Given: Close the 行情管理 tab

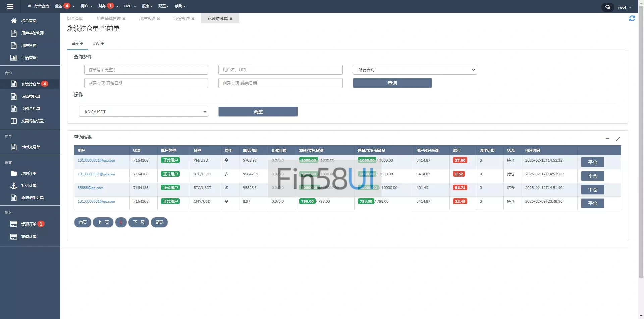Looking at the screenshot, I should pos(193,19).
